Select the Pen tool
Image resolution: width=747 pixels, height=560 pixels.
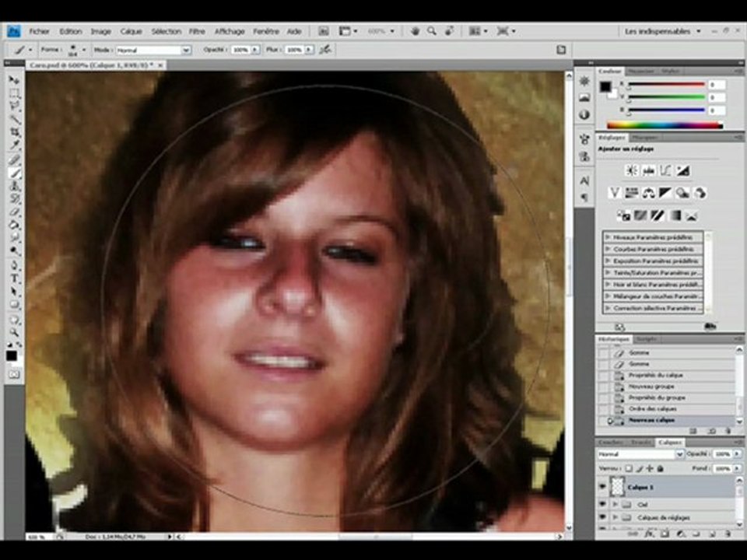click(x=14, y=264)
